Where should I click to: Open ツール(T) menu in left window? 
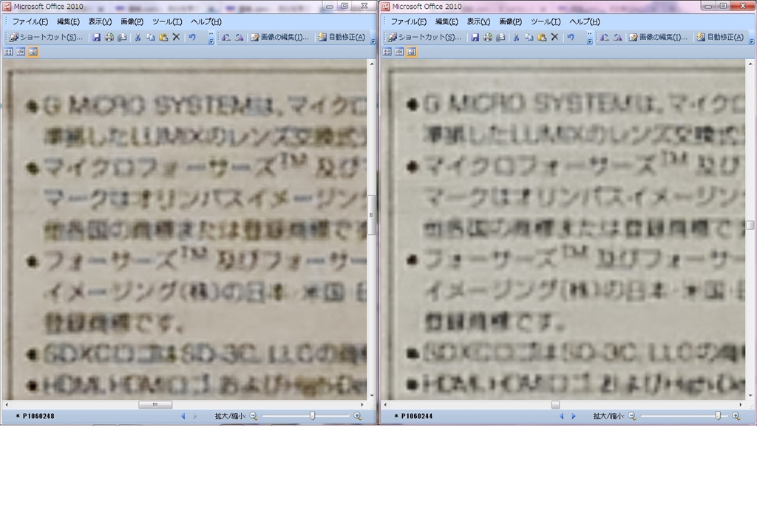point(167,21)
